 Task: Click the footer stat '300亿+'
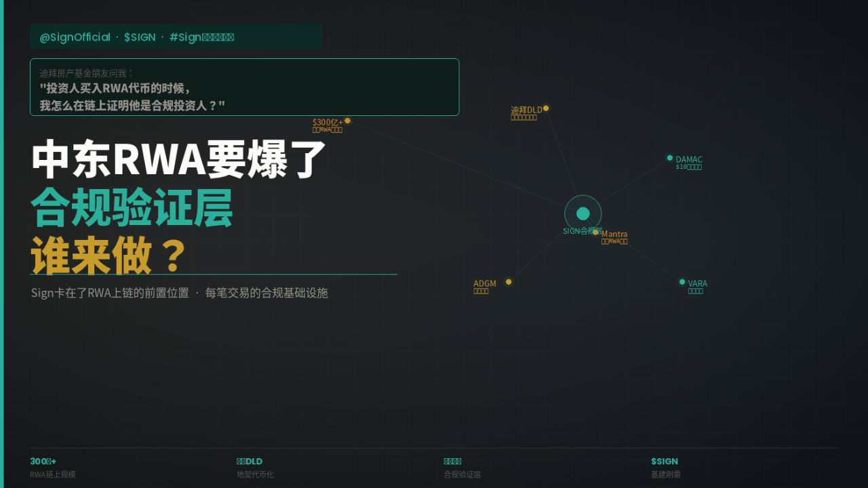(43, 461)
